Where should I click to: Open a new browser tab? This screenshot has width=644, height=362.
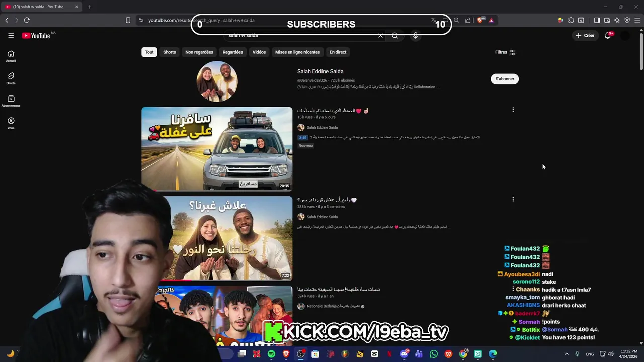click(x=89, y=7)
